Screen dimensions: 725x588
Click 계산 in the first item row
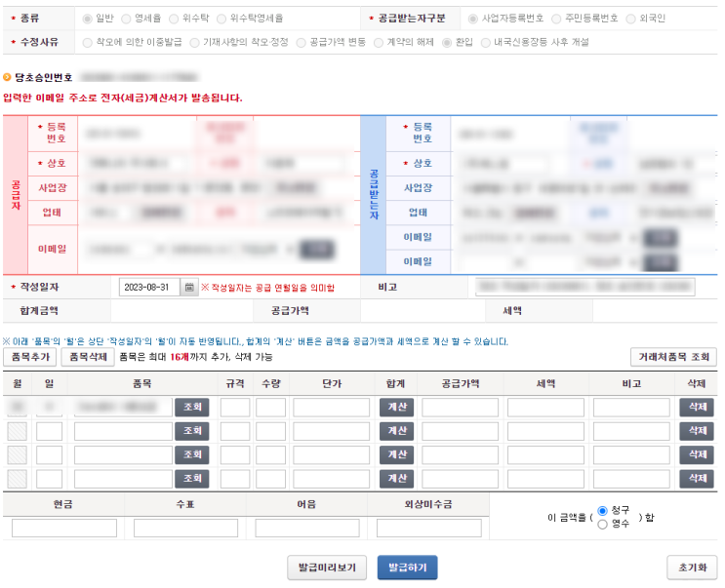click(397, 408)
